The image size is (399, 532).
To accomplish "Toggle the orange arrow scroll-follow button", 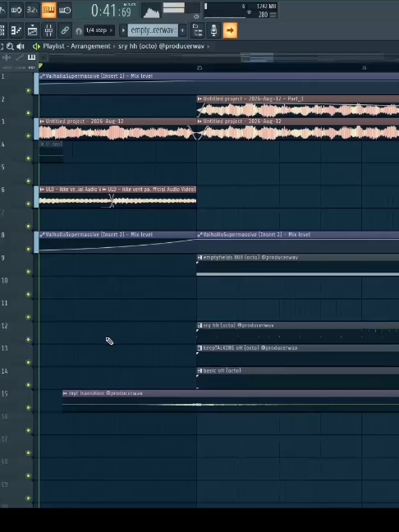I will (230, 30).
